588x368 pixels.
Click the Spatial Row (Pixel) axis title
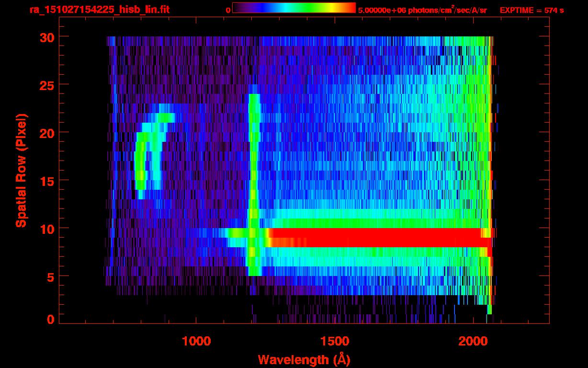click(21, 170)
